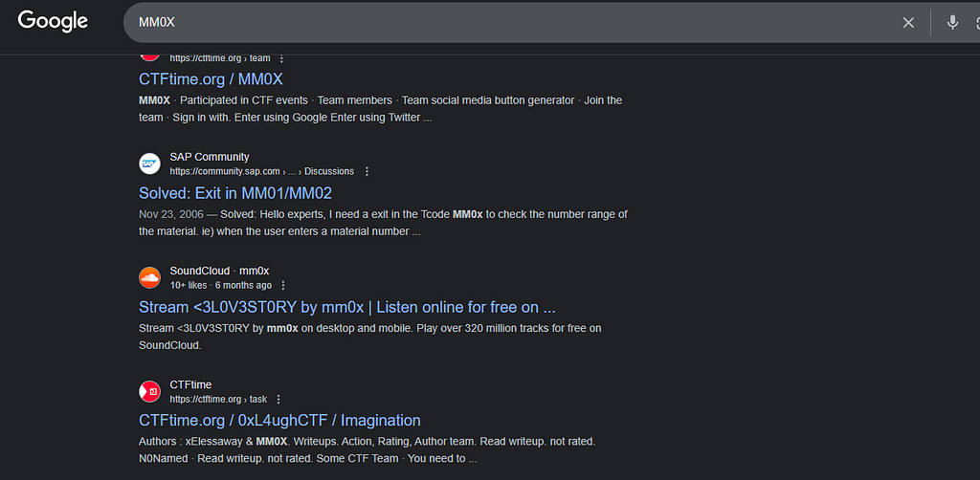Click the SAP Community site name
This screenshot has height=480, width=980.
[210, 158]
